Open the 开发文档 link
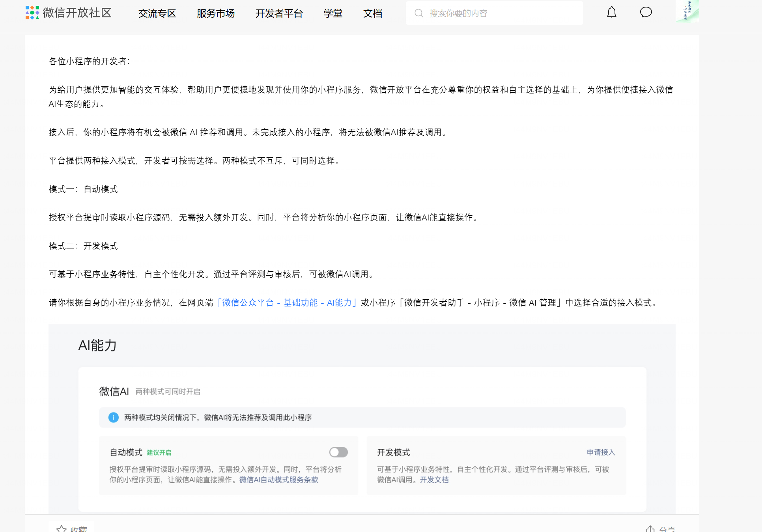762x532 pixels. tap(434, 480)
